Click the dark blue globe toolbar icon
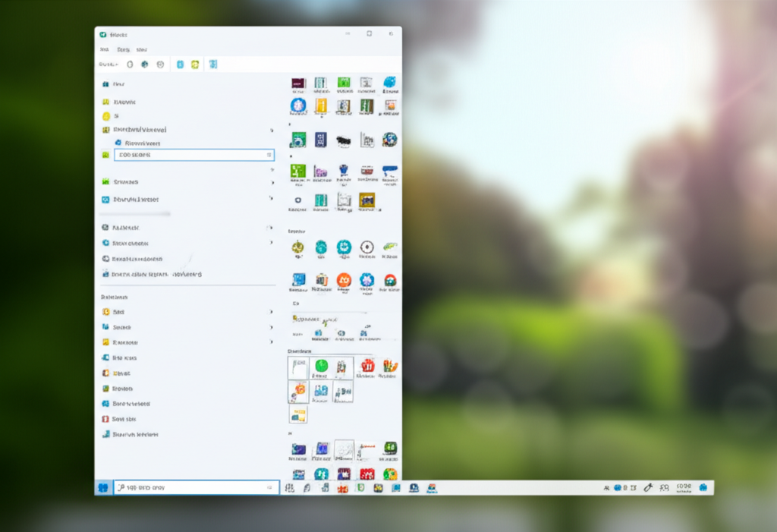 pyautogui.click(x=144, y=65)
